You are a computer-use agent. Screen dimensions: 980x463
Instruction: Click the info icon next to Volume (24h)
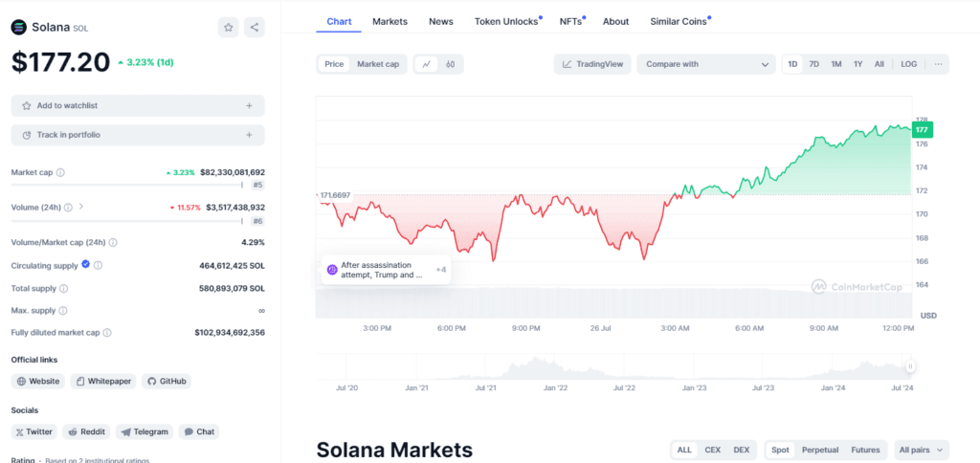(x=68, y=208)
